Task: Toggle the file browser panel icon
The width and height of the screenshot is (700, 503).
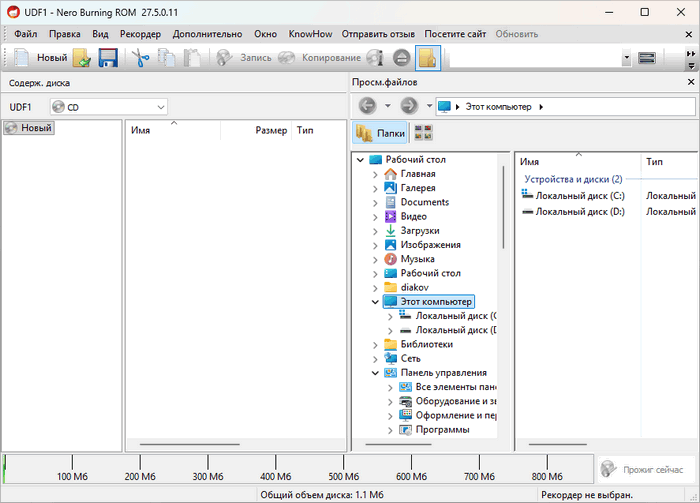Action: [x=428, y=58]
